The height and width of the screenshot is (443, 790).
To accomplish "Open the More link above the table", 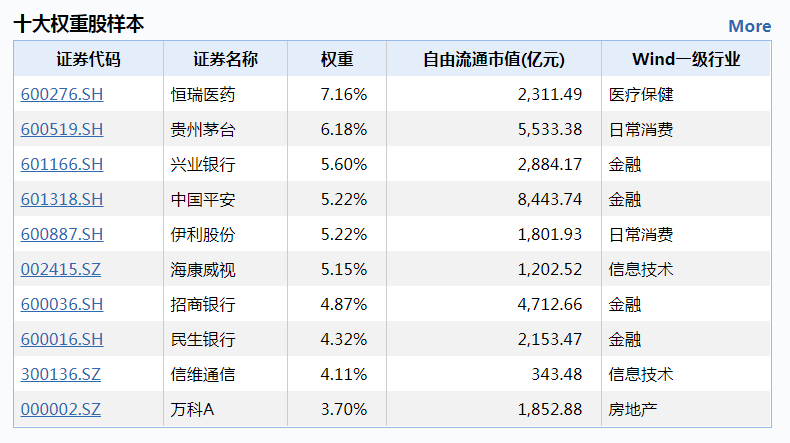I will click(x=749, y=26).
